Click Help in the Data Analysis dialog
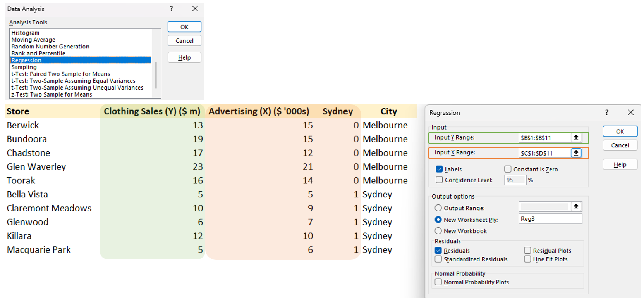 click(x=184, y=57)
